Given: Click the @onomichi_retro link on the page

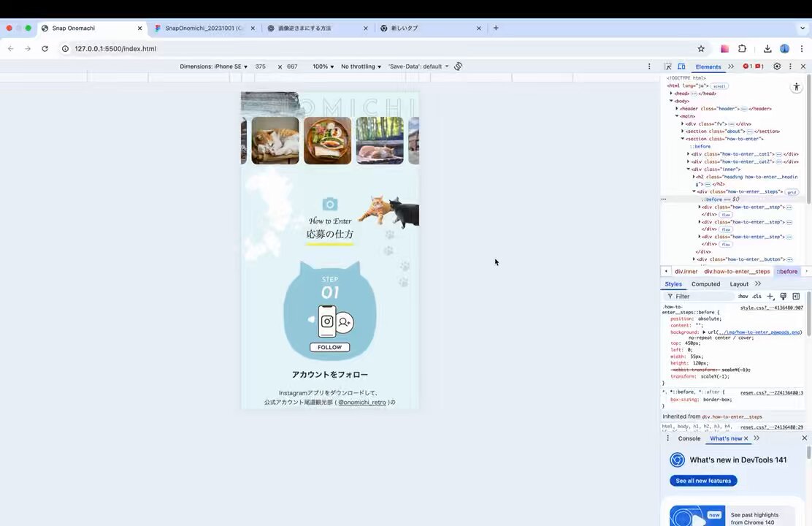Looking at the screenshot, I should [x=362, y=402].
